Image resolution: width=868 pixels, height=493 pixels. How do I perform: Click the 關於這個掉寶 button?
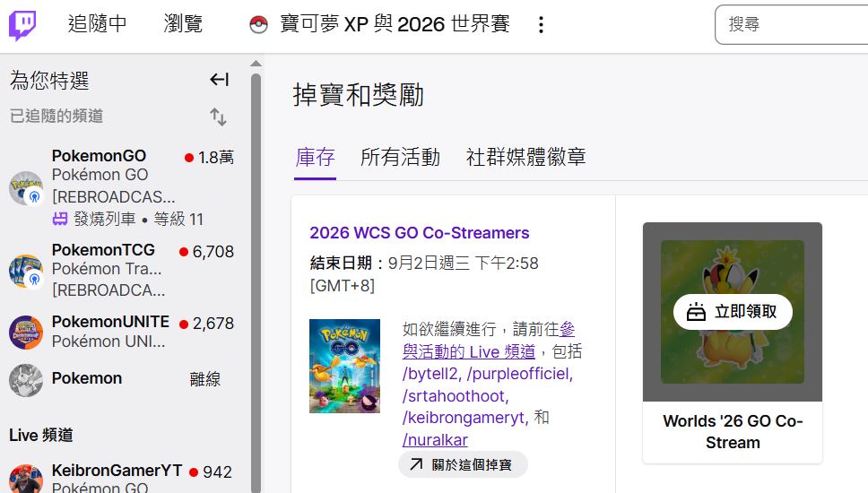pyautogui.click(x=463, y=465)
